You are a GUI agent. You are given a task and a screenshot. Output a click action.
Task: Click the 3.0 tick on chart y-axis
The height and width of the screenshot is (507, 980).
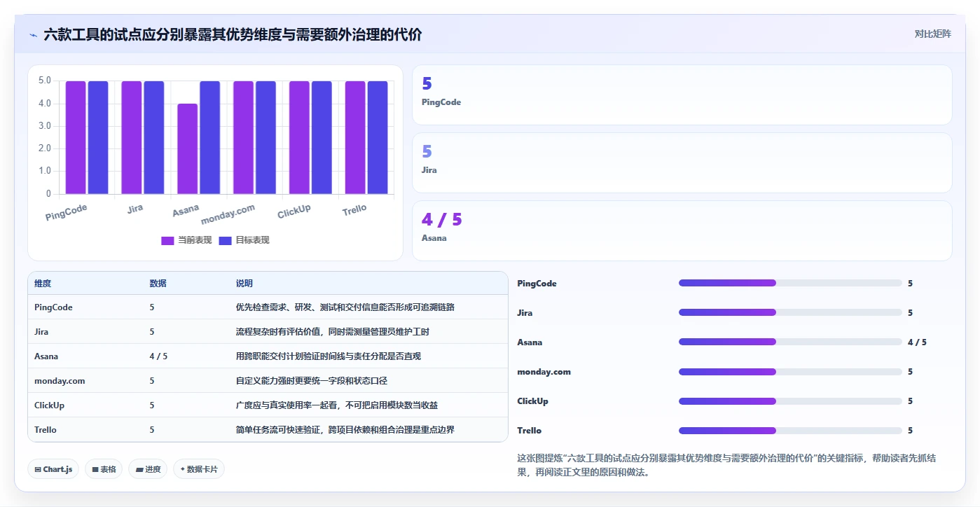[x=44, y=126]
